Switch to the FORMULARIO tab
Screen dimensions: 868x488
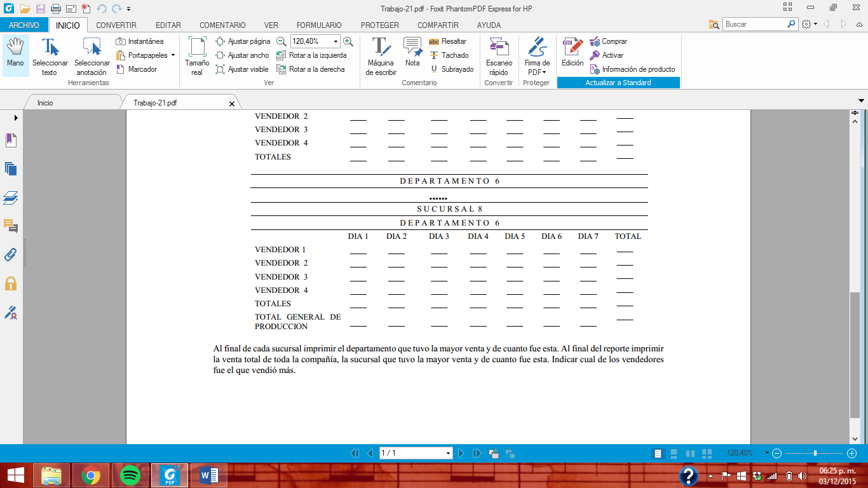coord(319,25)
